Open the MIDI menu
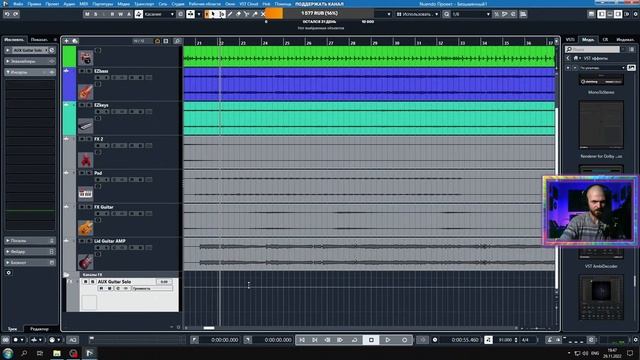The image size is (640, 360). 84,4
